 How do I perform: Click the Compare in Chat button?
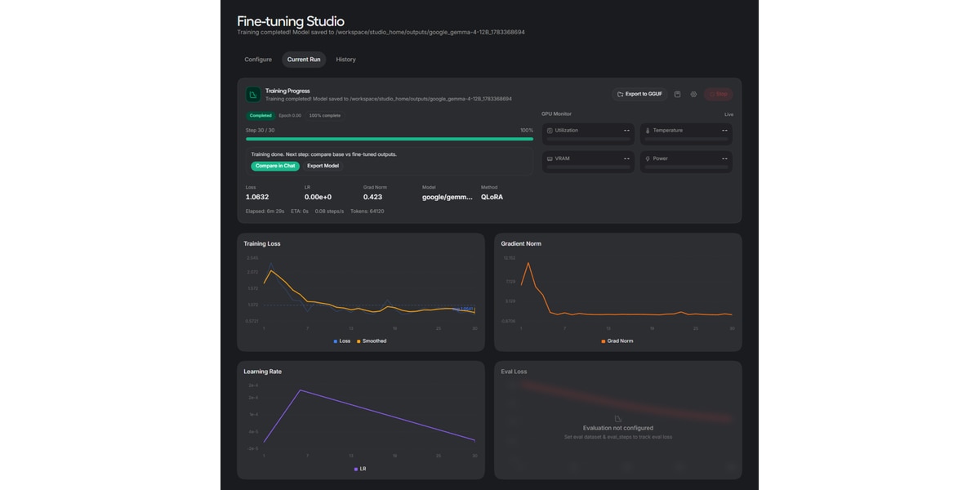(x=275, y=166)
